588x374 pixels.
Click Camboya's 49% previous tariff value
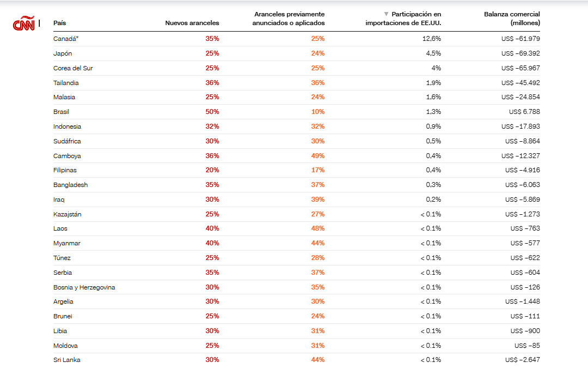pos(318,156)
